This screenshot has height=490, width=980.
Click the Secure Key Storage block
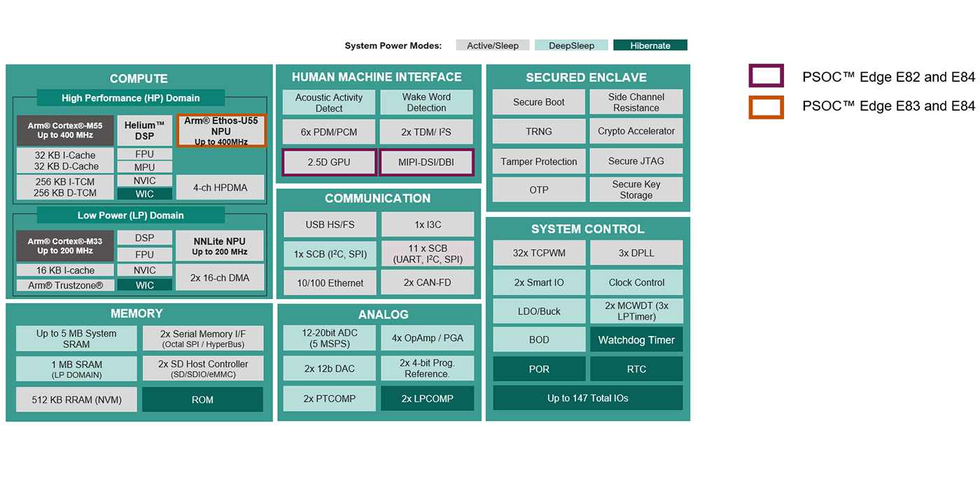tap(636, 190)
